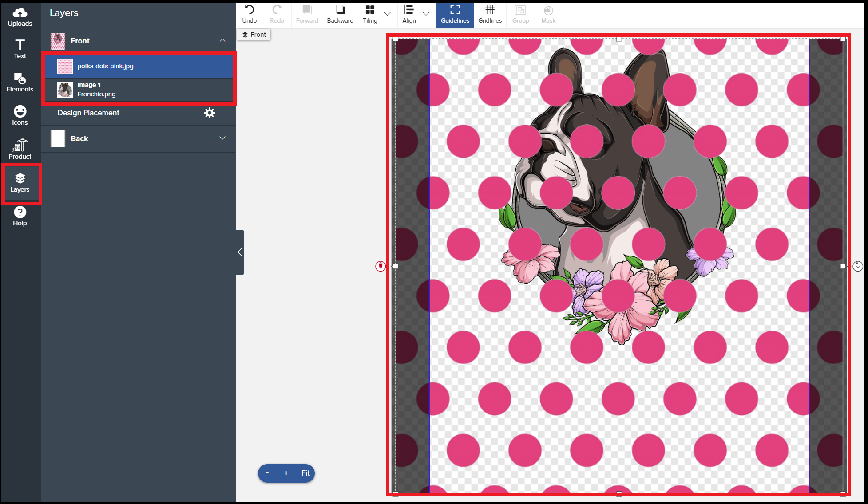This screenshot has height=504, width=868.
Task: Click the Back section thumbnail
Action: pos(58,138)
